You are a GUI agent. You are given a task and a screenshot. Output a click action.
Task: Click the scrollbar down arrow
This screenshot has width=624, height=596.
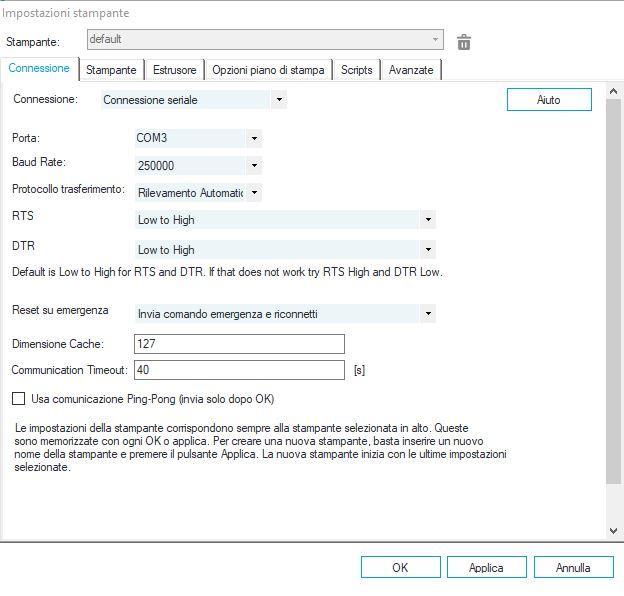614,531
